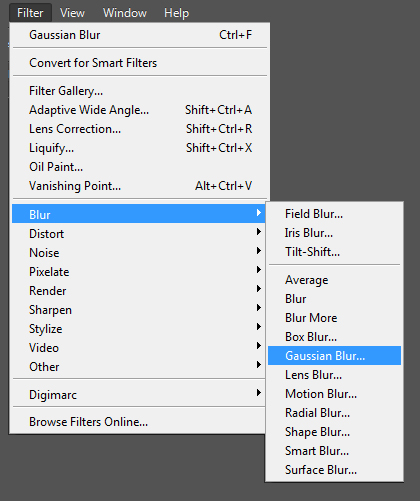Choose Motion Blur... from the submenu
The height and width of the screenshot is (501, 420).
pos(334,394)
